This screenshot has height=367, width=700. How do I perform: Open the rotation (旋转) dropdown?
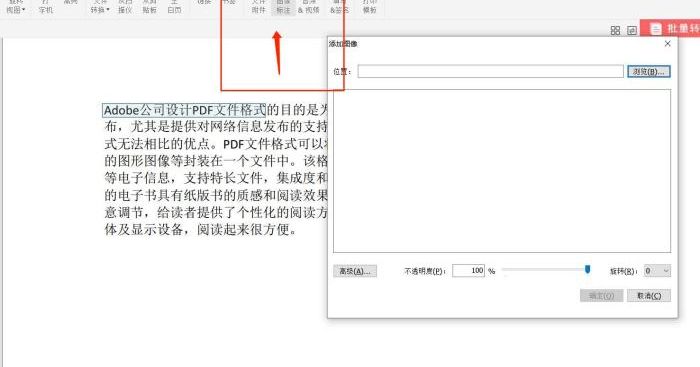pyautogui.click(x=657, y=271)
